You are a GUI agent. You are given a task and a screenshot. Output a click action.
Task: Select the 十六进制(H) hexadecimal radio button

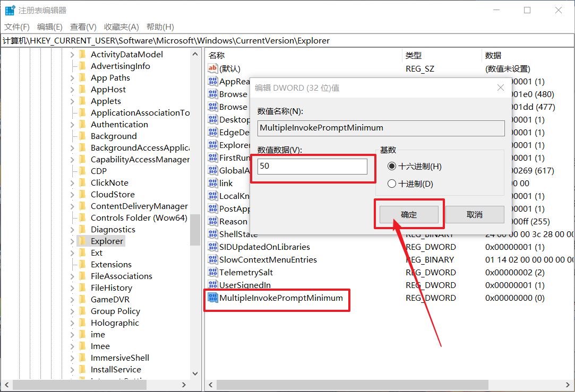392,167
